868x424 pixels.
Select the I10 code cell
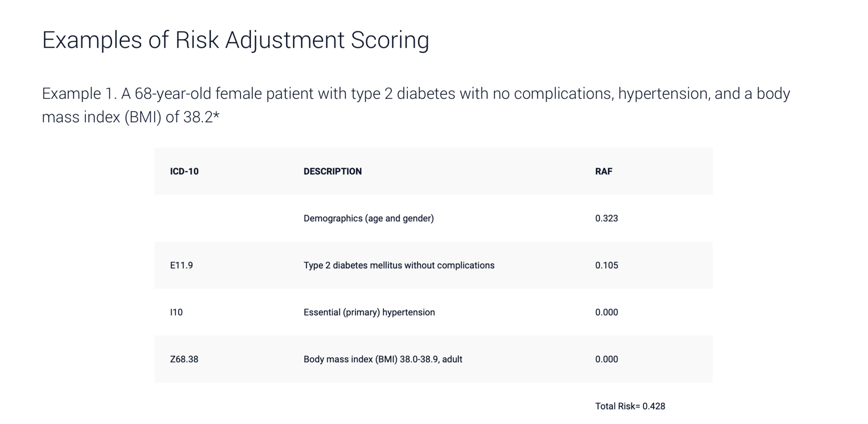[x=176, y=312]
